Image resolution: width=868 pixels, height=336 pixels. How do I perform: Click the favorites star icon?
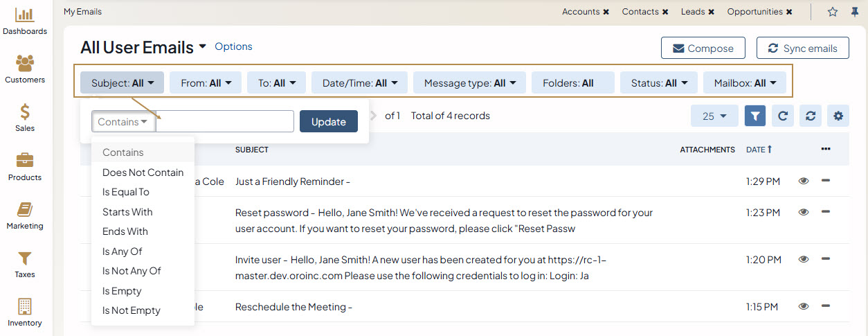click(x=833, y=12)
